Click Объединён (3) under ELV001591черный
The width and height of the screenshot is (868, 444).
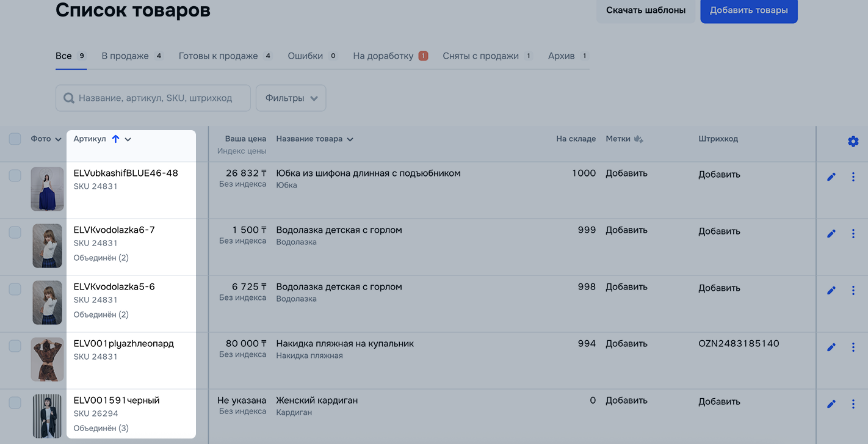[x=101, y=428]
